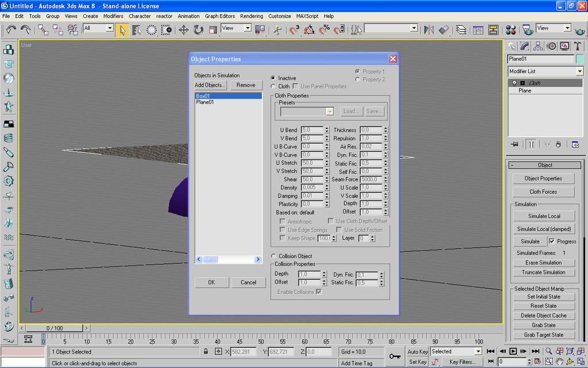Viewport: 588px width, 368px height.
Task: Open the Curve Editor from the toolbar
Action: tap(478, 30)
